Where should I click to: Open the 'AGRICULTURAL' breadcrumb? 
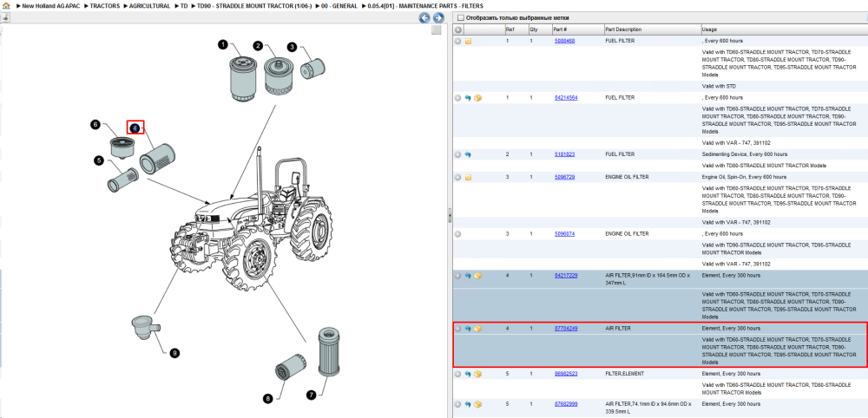(x=149, y=6)
